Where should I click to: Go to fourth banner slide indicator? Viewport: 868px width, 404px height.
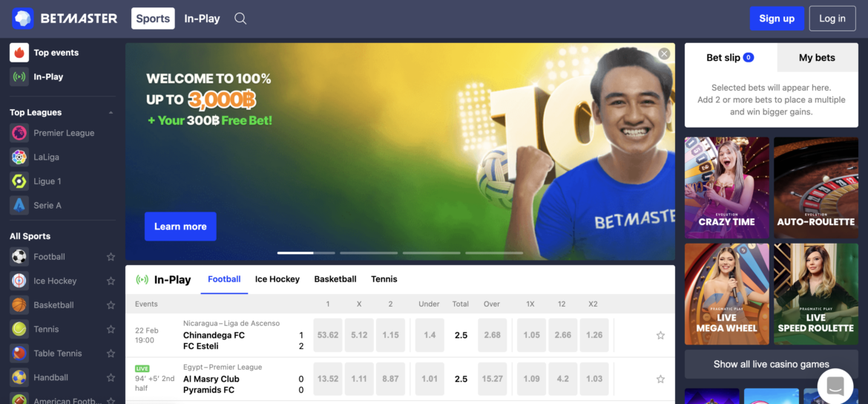click(494, 252)
